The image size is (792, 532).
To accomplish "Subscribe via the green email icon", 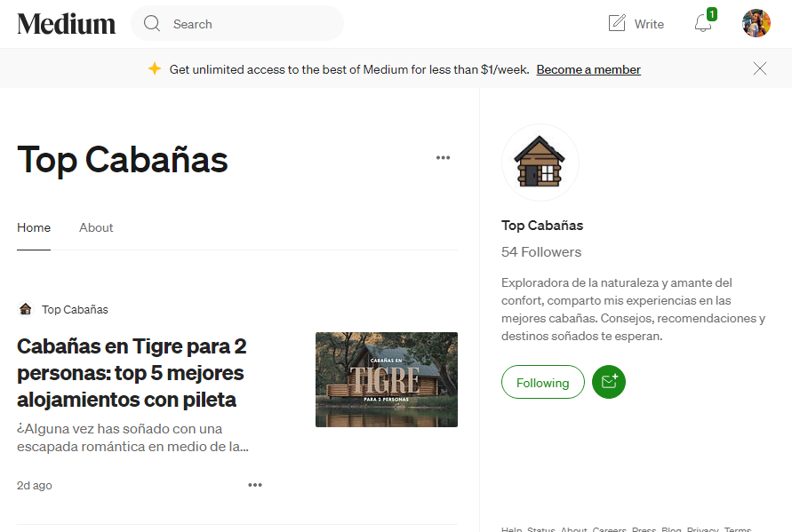I will click(x=609, y=382).
